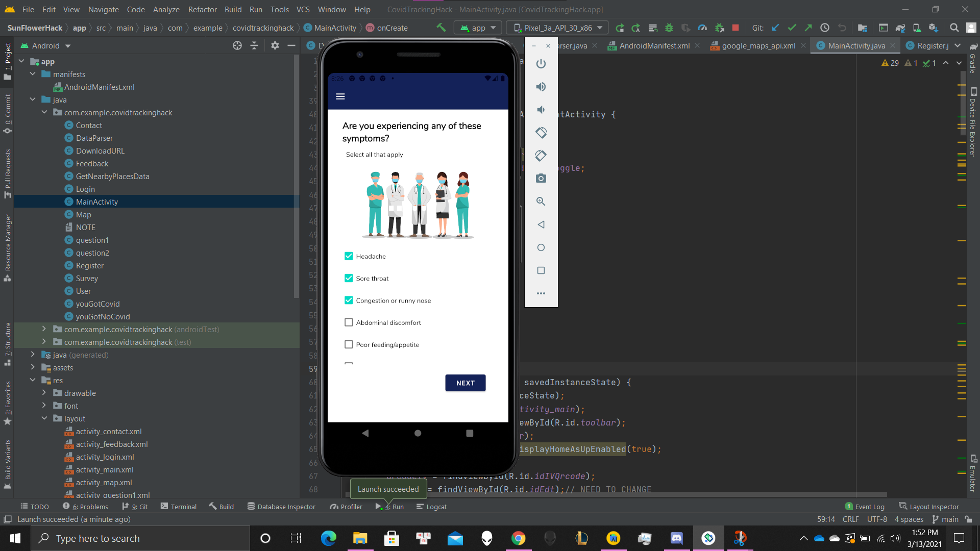The image size is (980, 551).
Task: Check Poor feeding/appetite checkbox
Action: coord(349,344)
